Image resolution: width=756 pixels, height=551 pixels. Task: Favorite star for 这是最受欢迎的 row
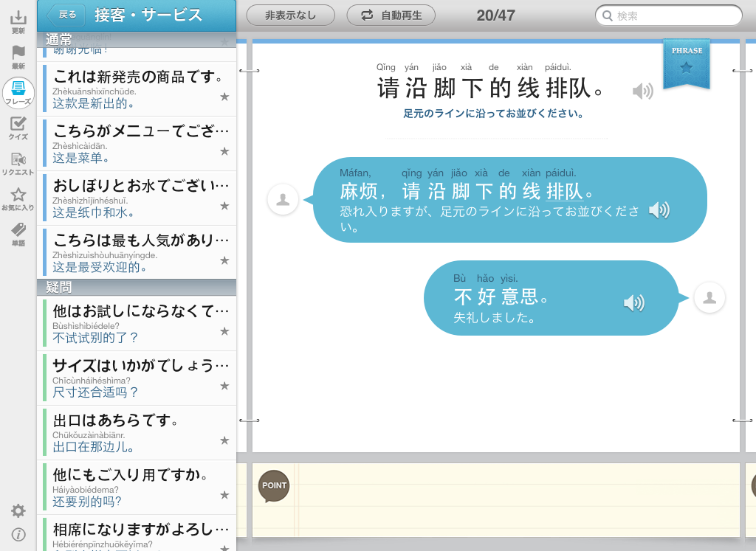tap(224, 260)
